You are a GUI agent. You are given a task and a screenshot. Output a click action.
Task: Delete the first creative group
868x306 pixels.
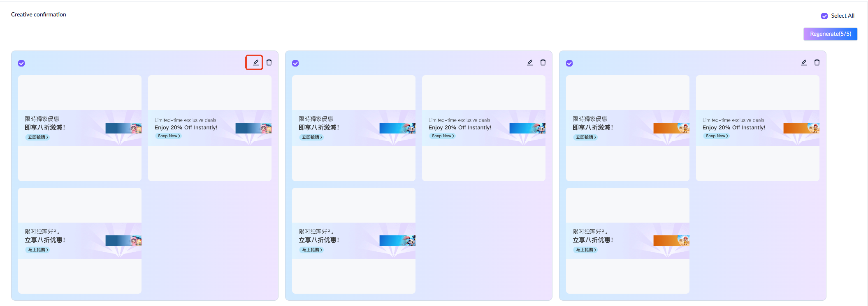tap(269, 62)
